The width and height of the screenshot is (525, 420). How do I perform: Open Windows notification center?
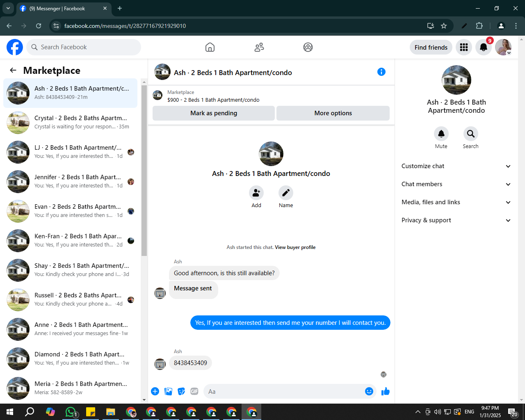coord(513,412)
